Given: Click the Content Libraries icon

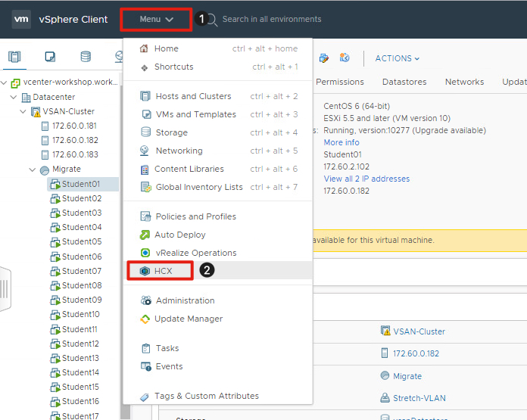Looking at the screenshot, I should coord(145,169).
